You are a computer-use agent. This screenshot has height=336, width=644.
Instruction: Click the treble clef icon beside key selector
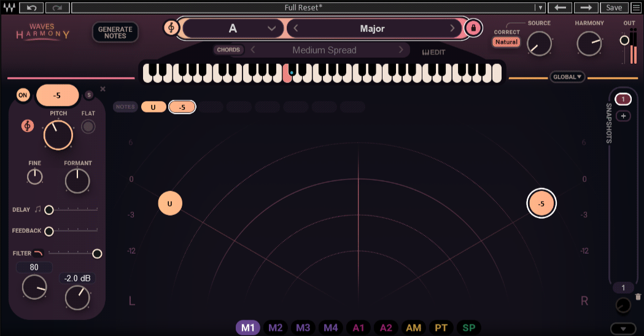[x=171, y=28]
